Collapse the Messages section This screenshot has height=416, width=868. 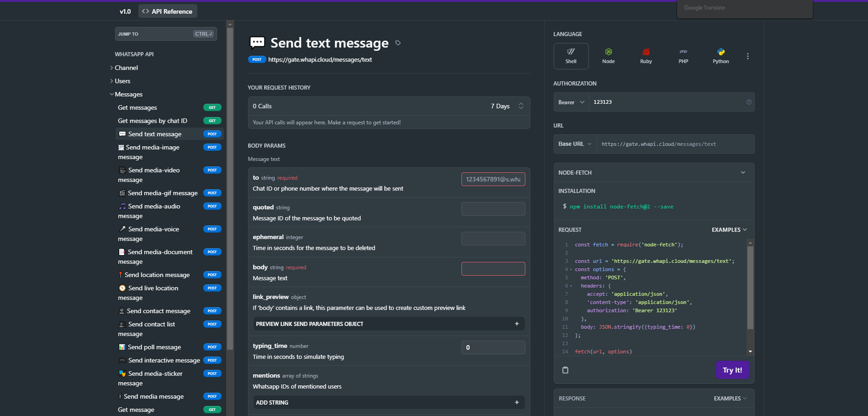tap(126, 94)
